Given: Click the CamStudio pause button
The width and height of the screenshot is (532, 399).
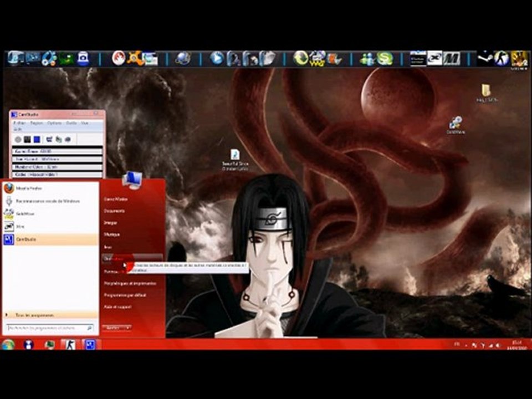Looking at the screenshot, I should [x=27, y=140].
